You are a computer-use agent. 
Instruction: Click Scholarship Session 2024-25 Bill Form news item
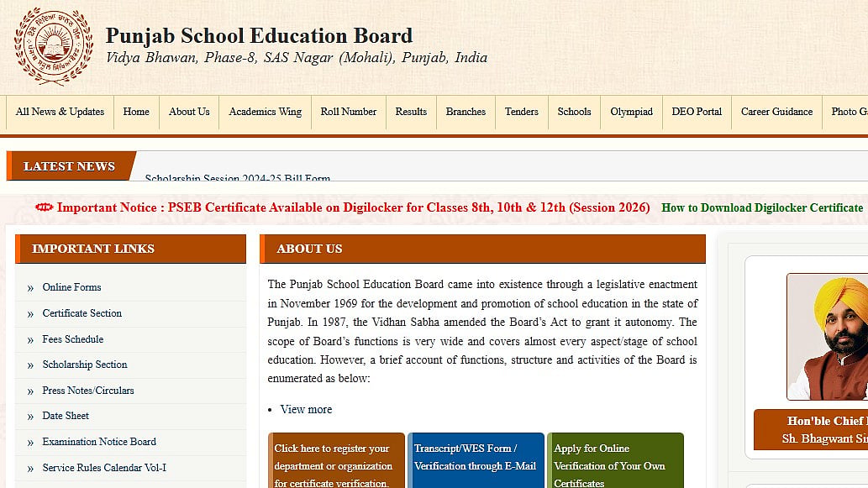[238, 177]
